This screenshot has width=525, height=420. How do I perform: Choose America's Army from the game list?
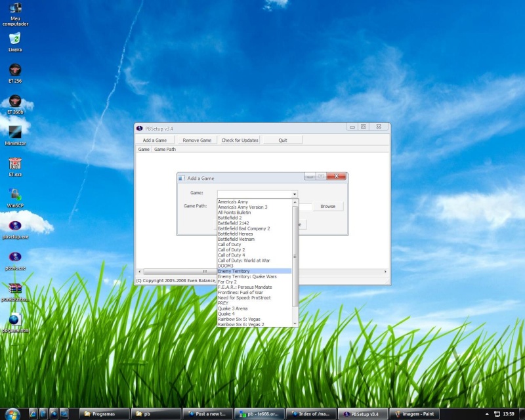click(x=255, y=201)
